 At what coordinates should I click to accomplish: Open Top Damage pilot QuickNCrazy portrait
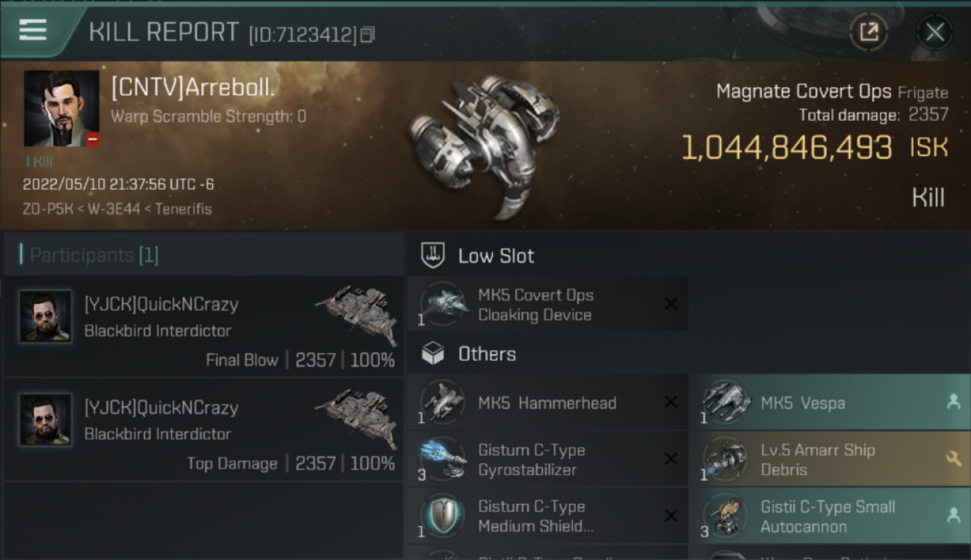(46, 420)
